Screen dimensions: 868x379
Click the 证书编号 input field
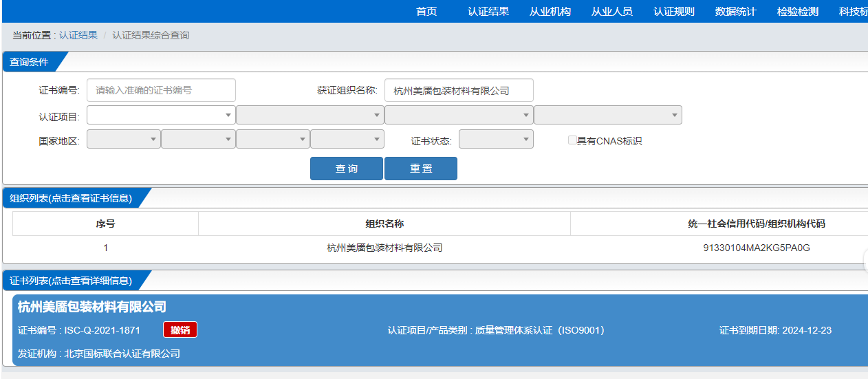pos(161,90)
